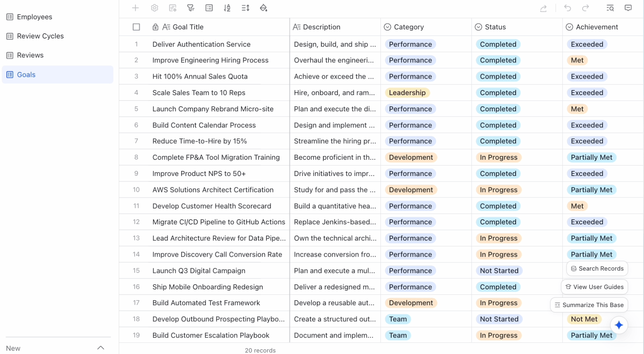Click row number 11
Viewport: 644px width, 354px height.
pos(136,206)
